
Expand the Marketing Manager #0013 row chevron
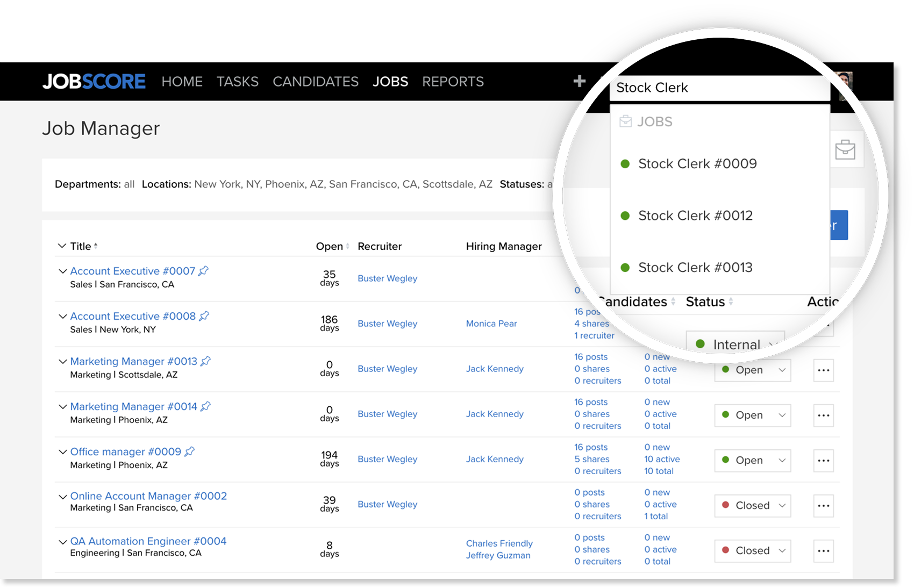coord(62,361)
